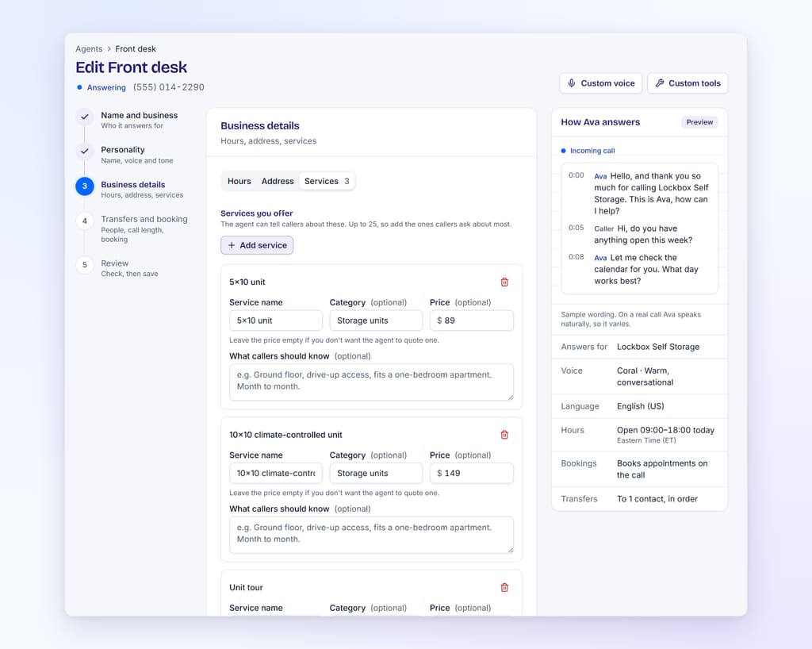Click the checkmark for Name and business step
The image size is (812, 649).
pos(84,117)
